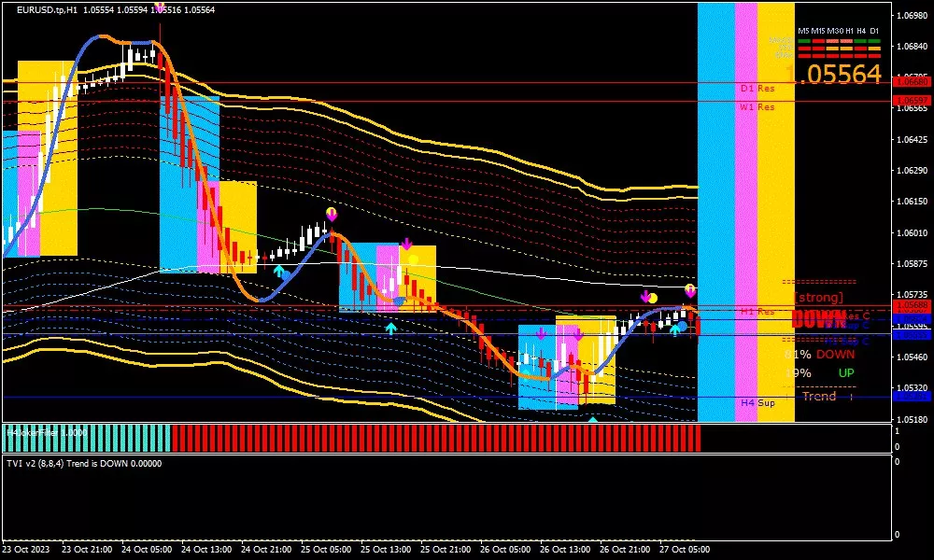This screenshot has height=560, width=934.
Task: Select the H4 timeframe label in the signal panel
Action: click(x=861, y=31)
